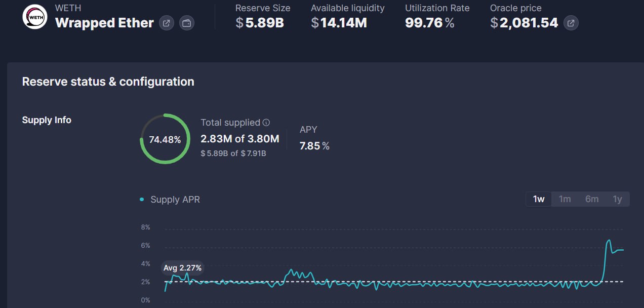Click the add-to-wallet icon beside Wrapped Ether
The width and height of the screenshot is (644, 308).
click(x=187, y=23)
